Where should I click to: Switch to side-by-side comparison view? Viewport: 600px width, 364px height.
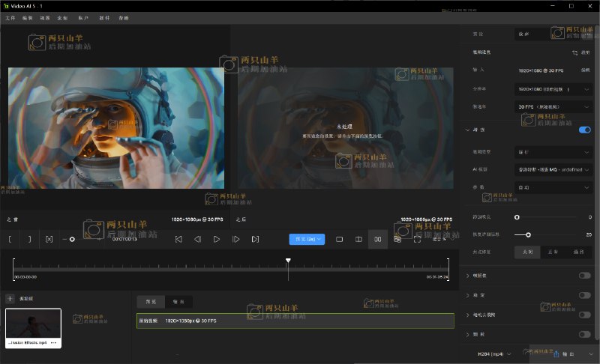click(x=378, y=239)
